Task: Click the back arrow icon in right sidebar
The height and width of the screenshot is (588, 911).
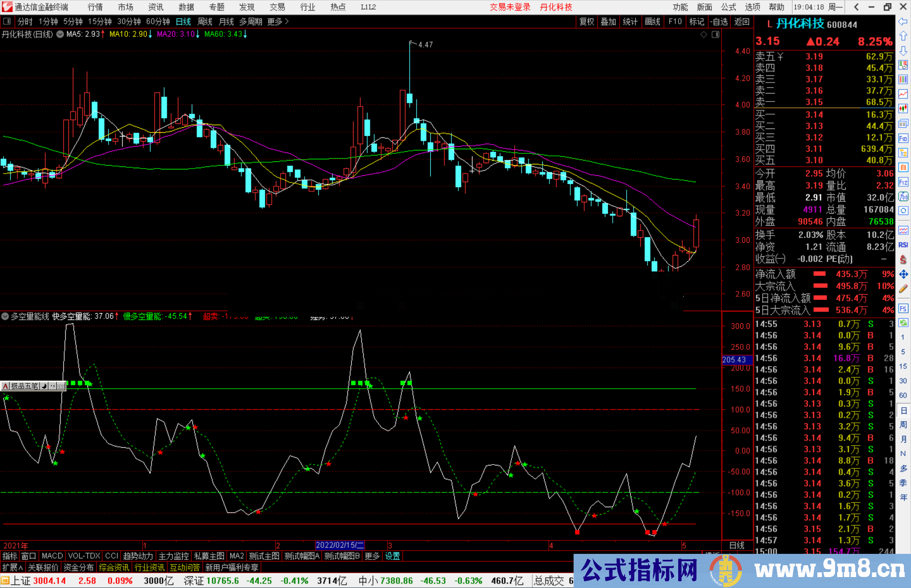Action: pos(903,21)
